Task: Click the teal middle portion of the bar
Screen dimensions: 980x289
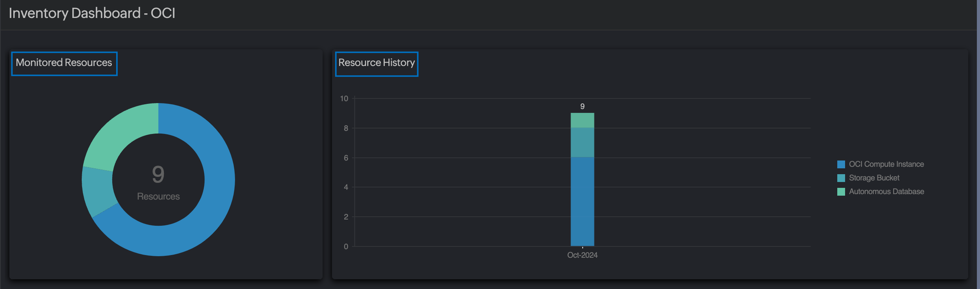Action: tap(582, 143)
